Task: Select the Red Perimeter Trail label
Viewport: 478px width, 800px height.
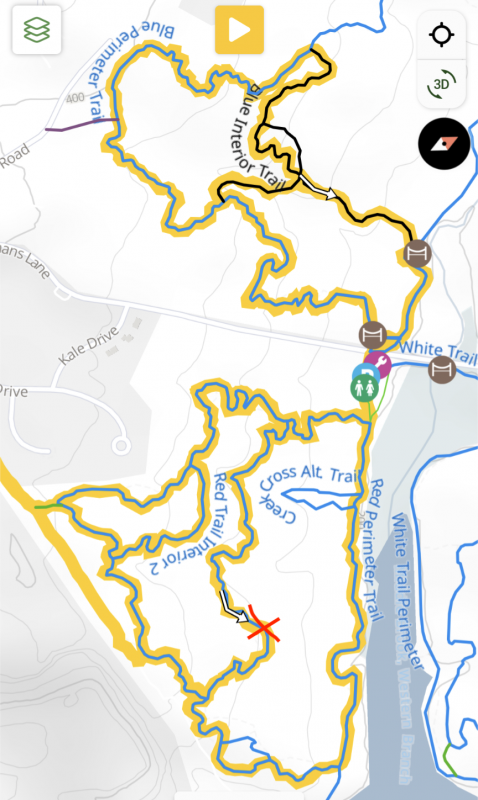Action: [374, 550]
